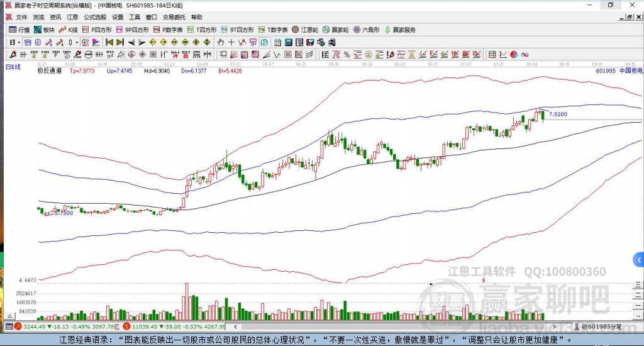The image size is (644, 346).
Task: Open the 公式选股 menu
Action: click(95, 17)
